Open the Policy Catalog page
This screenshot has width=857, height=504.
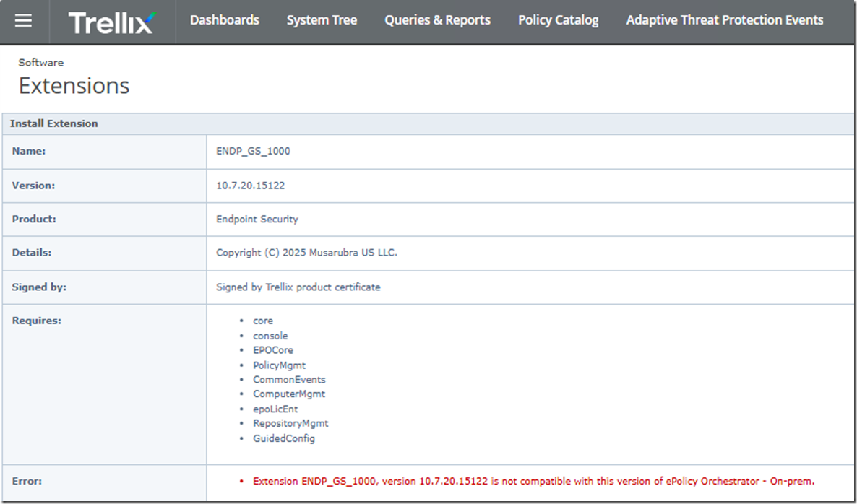pos(558,20)
